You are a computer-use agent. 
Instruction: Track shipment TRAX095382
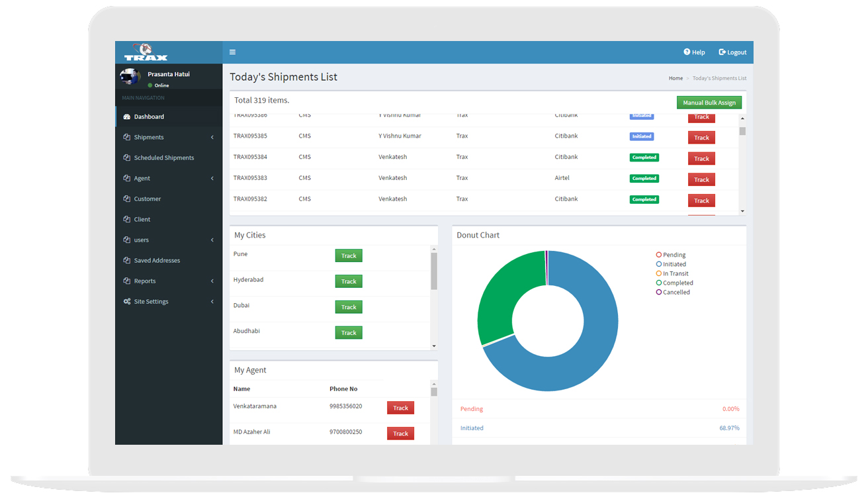(701, 201)
